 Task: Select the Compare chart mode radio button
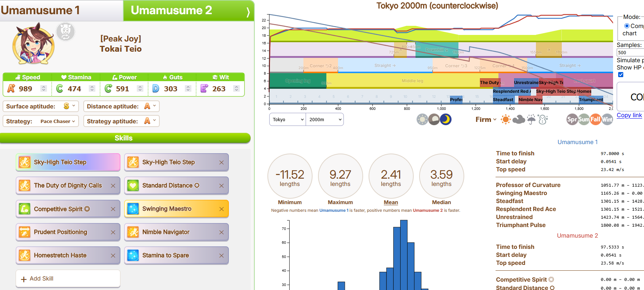tap(627, 26)
